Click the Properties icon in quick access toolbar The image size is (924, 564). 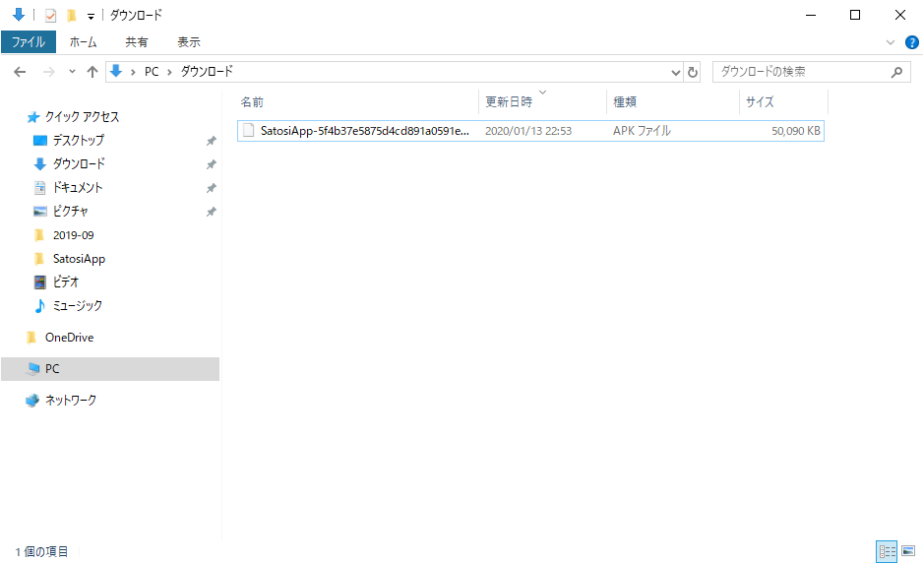51,16
